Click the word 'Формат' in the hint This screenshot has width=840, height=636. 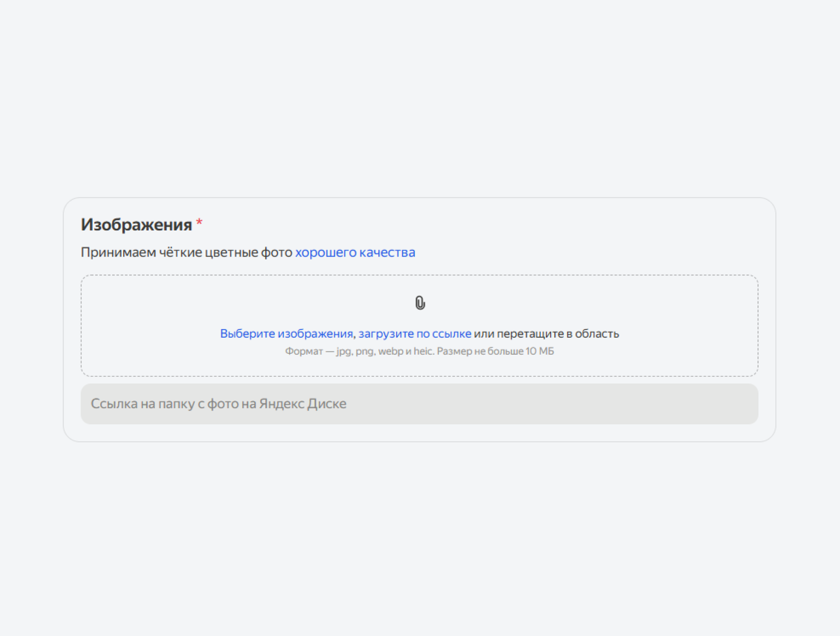304,351
